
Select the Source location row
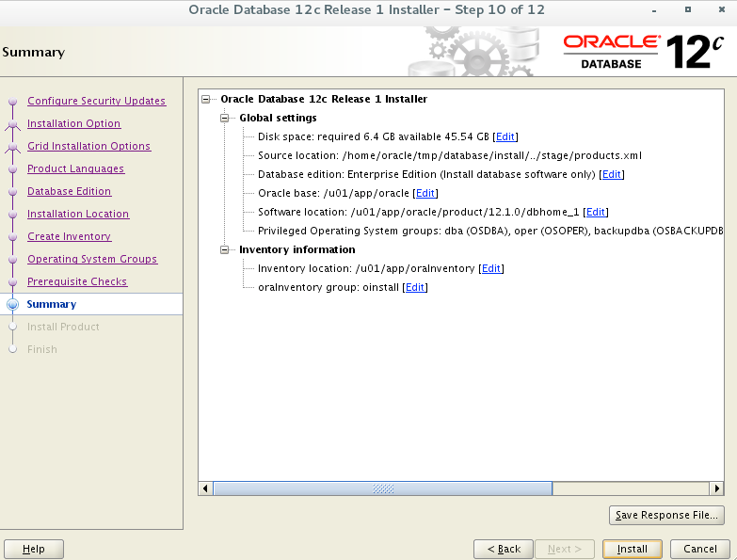coord(450,155)
